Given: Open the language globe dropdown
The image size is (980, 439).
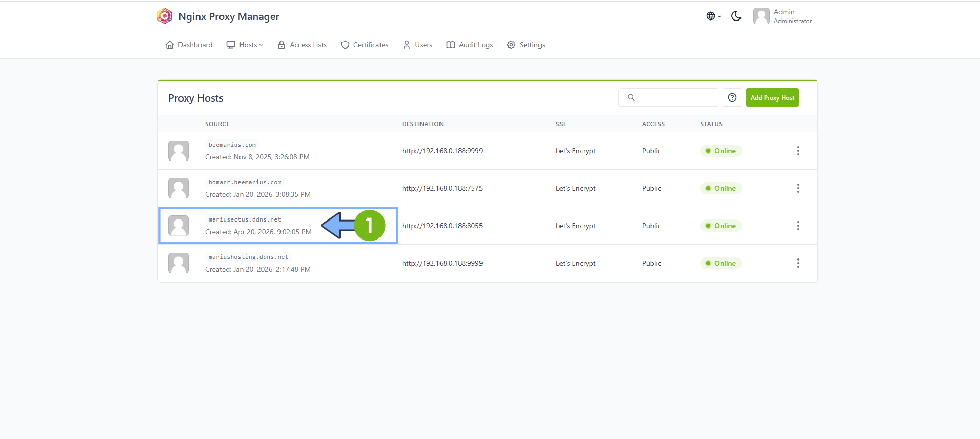Looking at the screenshot, I should coord(713,16).
